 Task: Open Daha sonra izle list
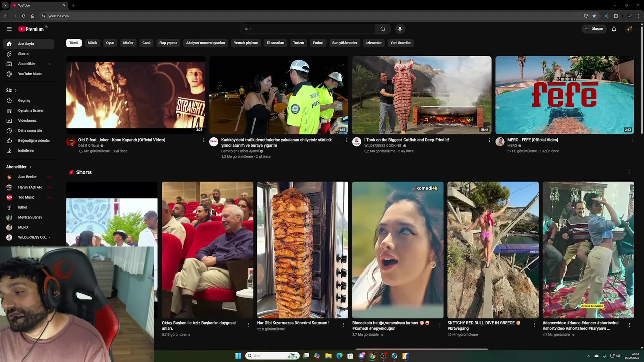point(29,130)
